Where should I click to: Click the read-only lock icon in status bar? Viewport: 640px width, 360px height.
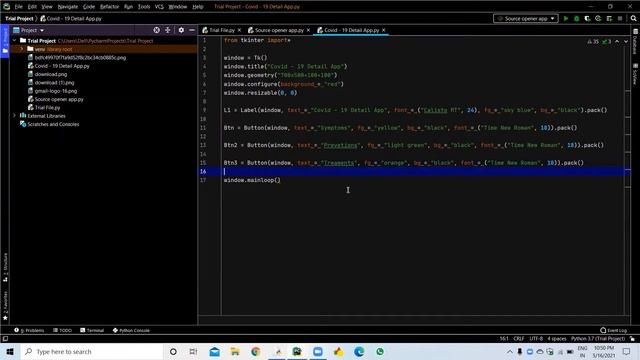click(632, 339)
